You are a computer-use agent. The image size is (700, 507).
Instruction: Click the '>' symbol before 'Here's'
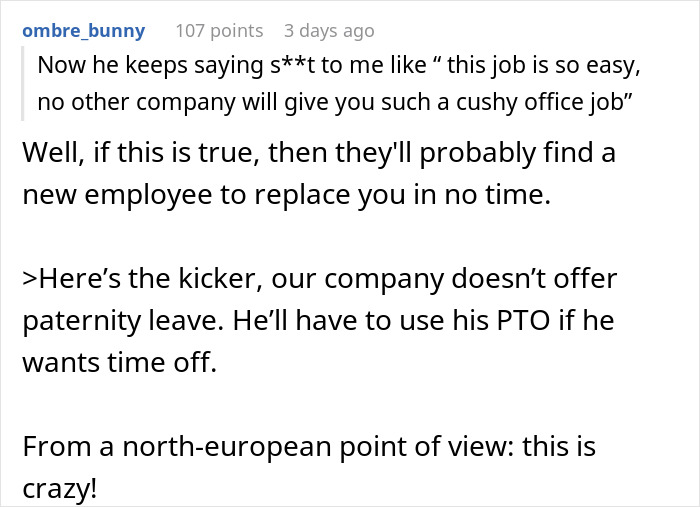[29, 280]
